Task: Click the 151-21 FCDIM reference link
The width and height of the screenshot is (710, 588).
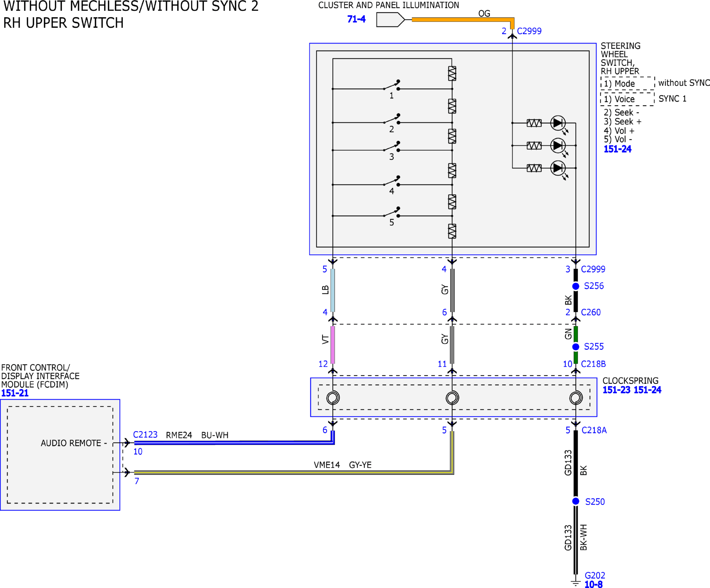Action: point(15,393)
